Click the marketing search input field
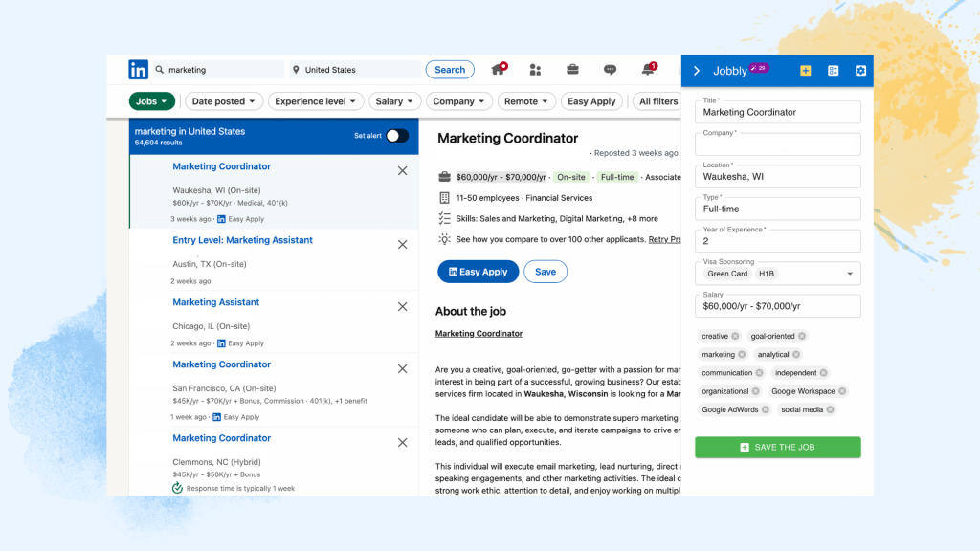 [x=220, y=69]
